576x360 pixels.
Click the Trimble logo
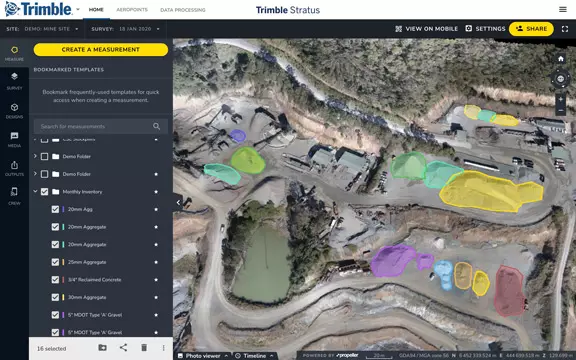pos(39,9)
